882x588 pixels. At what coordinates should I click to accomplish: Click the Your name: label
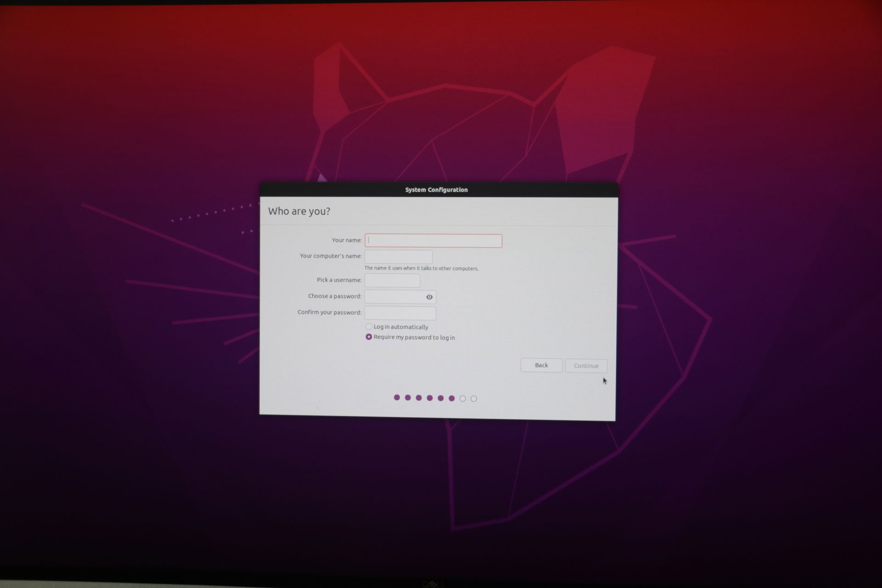(347, 240)
